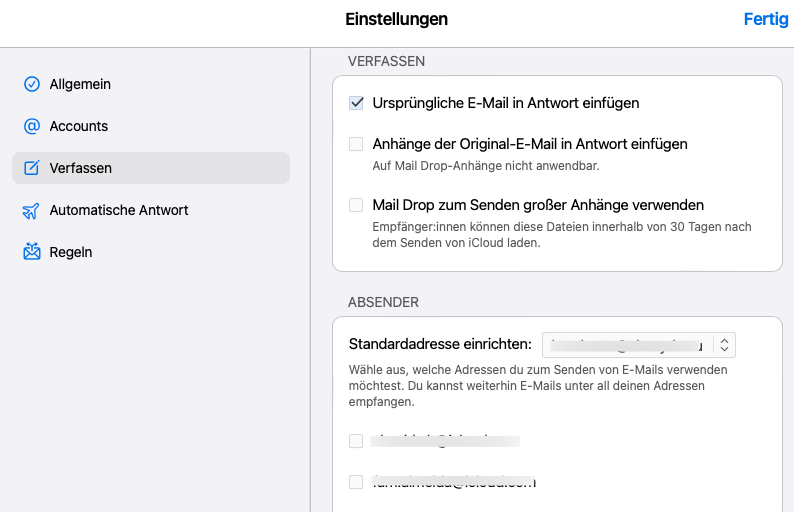Click the Verfassen compose pencil icon
The image size is (794, 512).
[31, 169]
